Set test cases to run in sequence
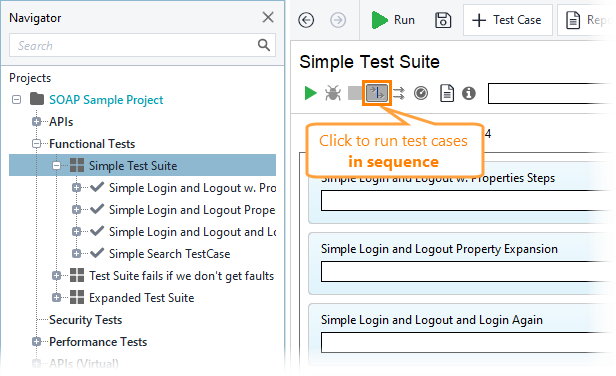 [377, 94]
